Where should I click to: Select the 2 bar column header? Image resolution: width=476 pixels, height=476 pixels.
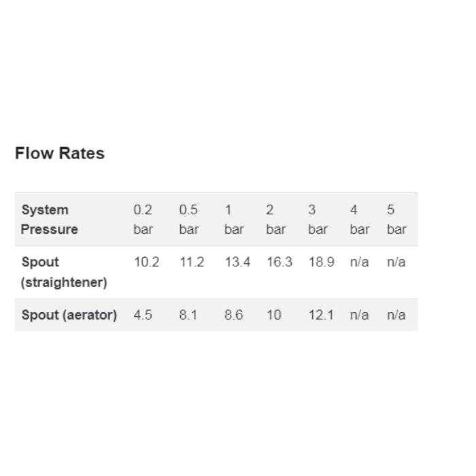(275, 220)
